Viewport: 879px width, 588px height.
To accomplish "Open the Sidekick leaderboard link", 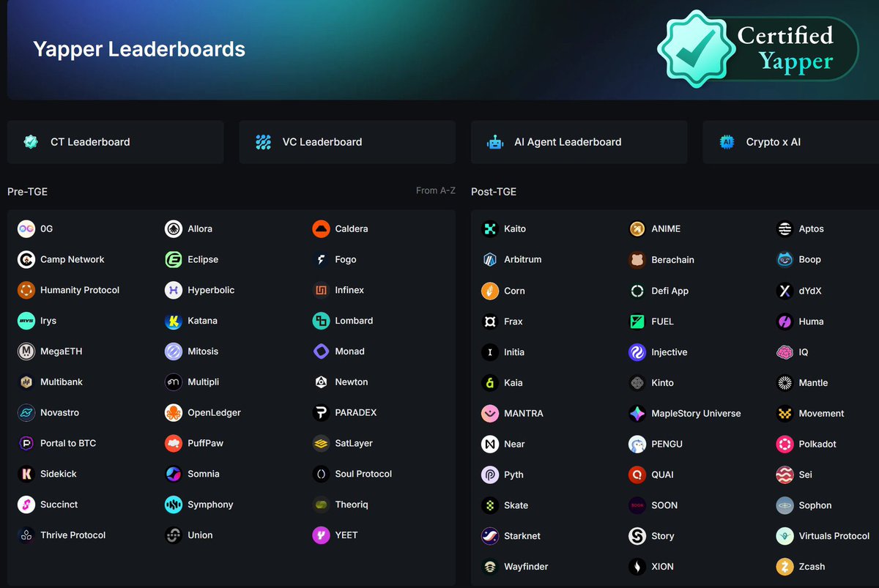I will [47, 475].
